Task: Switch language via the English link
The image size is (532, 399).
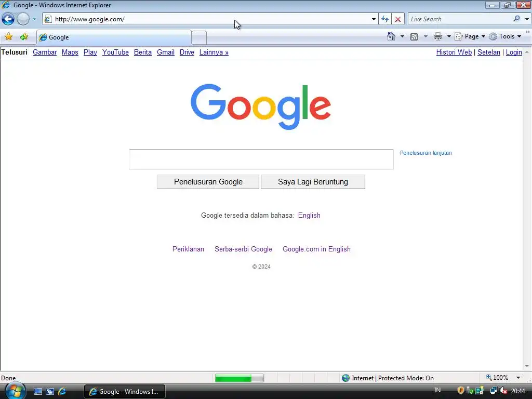Action: tap(309, 216)
